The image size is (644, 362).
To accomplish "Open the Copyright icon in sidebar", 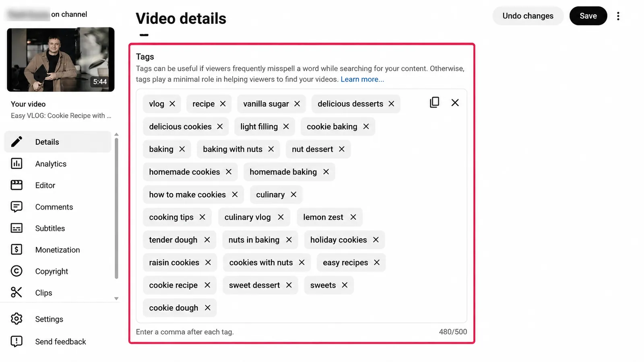I will (17, 271).
